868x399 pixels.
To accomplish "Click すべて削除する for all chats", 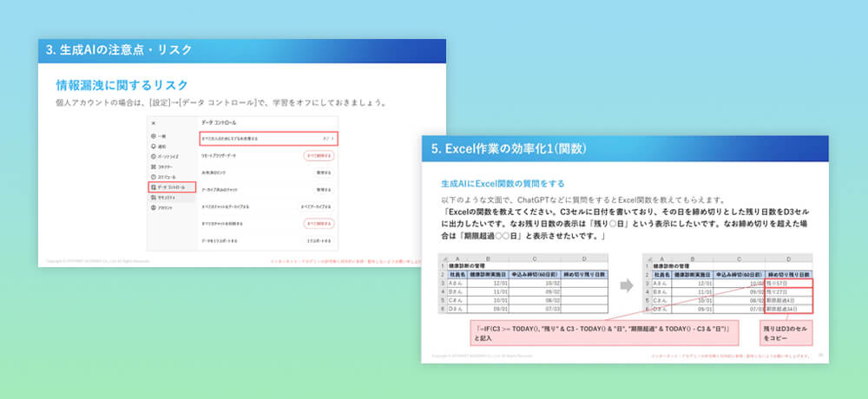I will click(x=319, y=224).
